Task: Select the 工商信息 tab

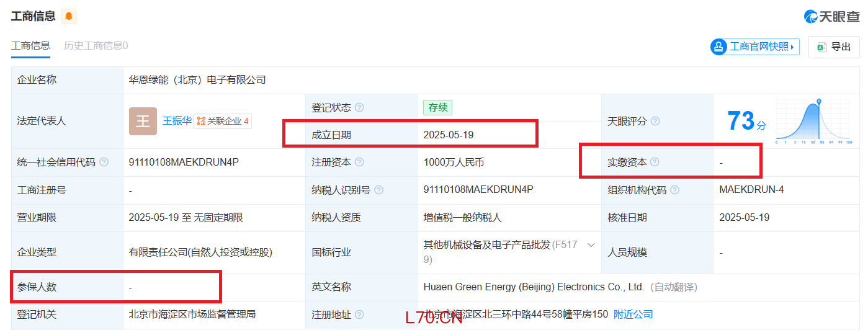Action: click(x=30, y=45)
